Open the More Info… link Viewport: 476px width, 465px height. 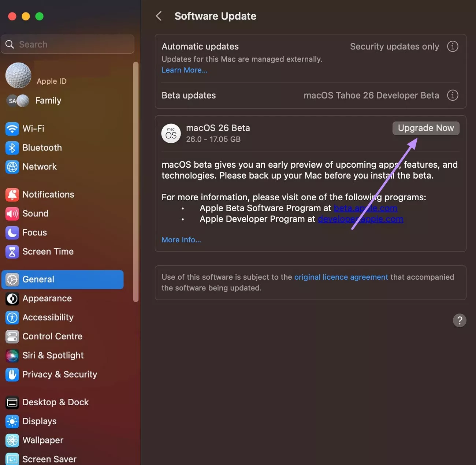pos(181,240)
